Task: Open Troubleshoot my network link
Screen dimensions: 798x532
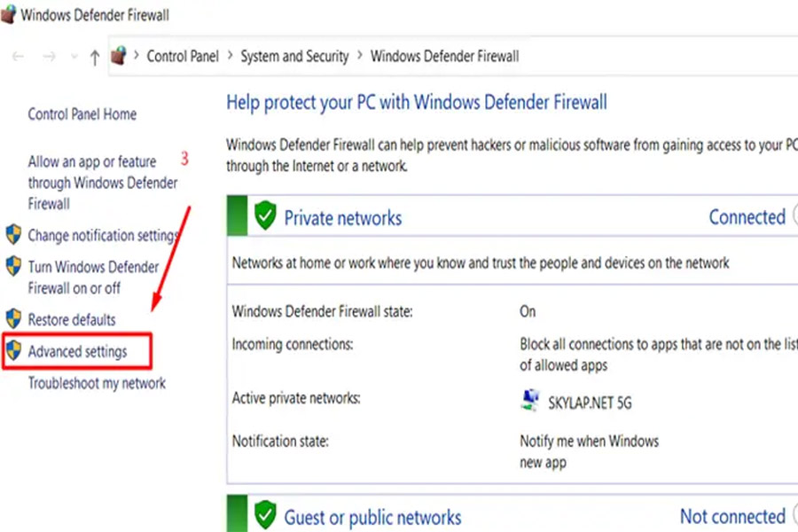Action: [97, 383]
